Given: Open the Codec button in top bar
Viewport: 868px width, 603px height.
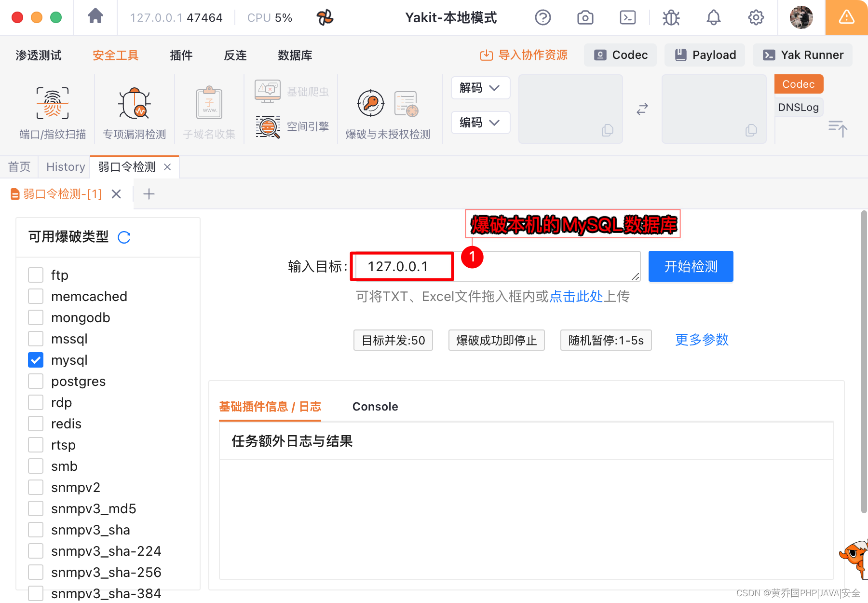Looking at the screenshot, I should coord(620,55).
